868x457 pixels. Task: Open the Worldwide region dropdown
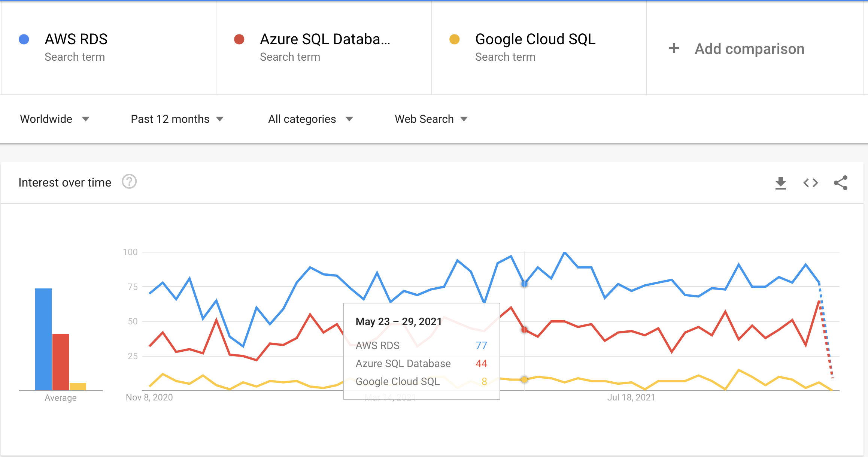click(55, 119)
